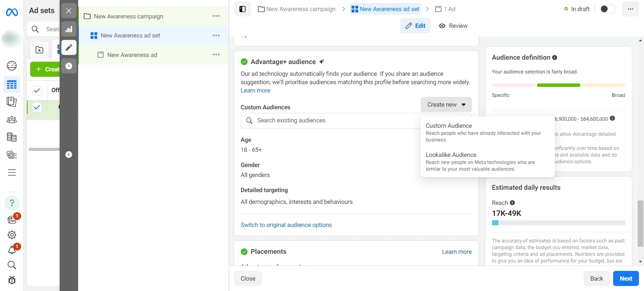Choose Lookalike Audience from the menu
The width and height of the screenshot is (644, 291).
[x=487, y=162]
